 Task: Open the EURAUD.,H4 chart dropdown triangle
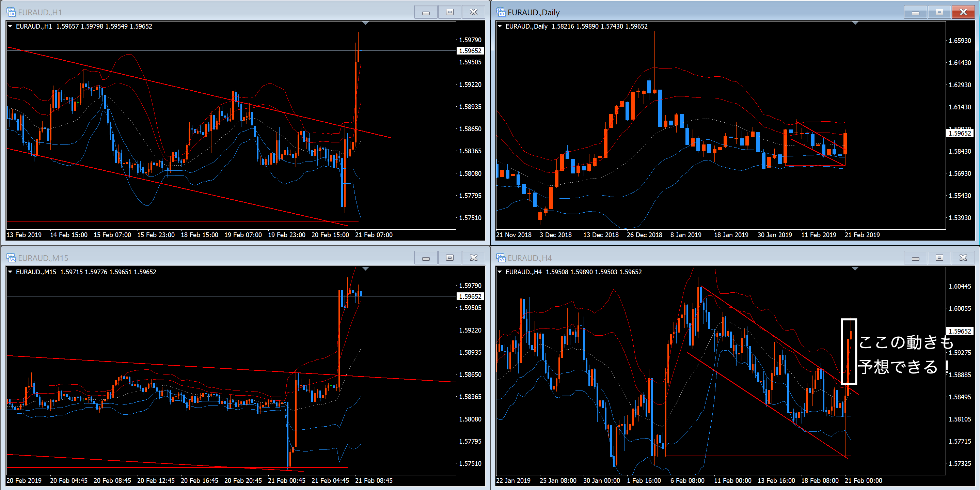click(x=500, y=272)
